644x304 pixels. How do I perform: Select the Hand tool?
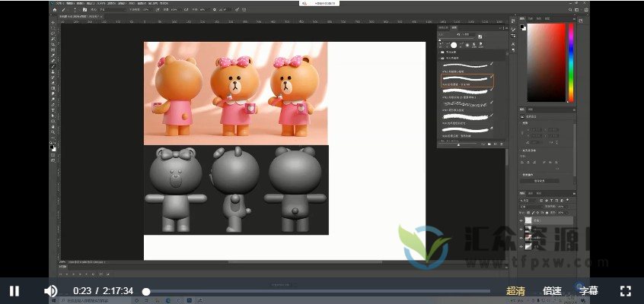53,126
